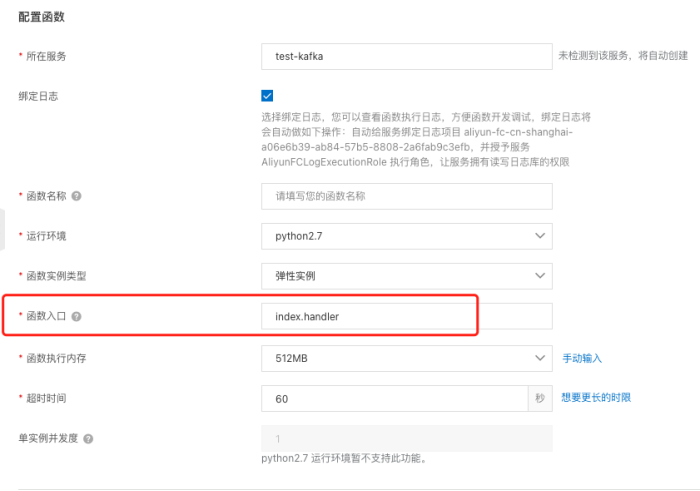Click the 超时时间 label
The width and height of the screenshot is (700, 491).
[46, 398]
